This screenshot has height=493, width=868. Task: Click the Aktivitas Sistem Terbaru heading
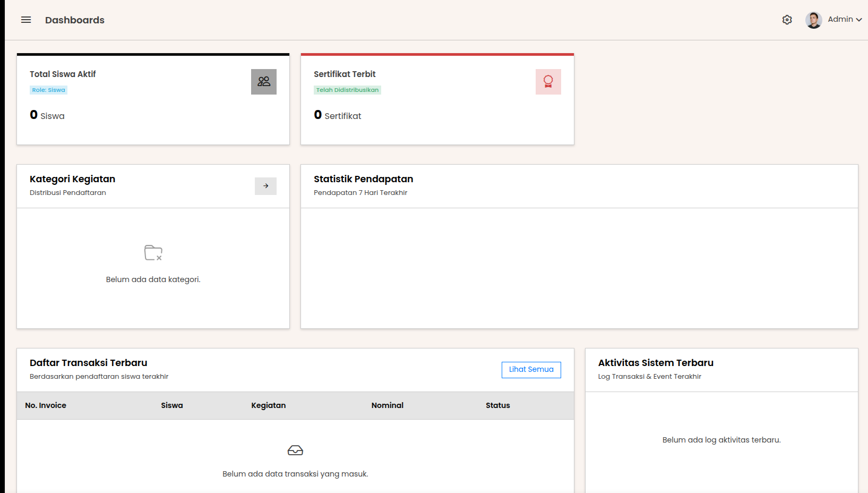point(656,363)
